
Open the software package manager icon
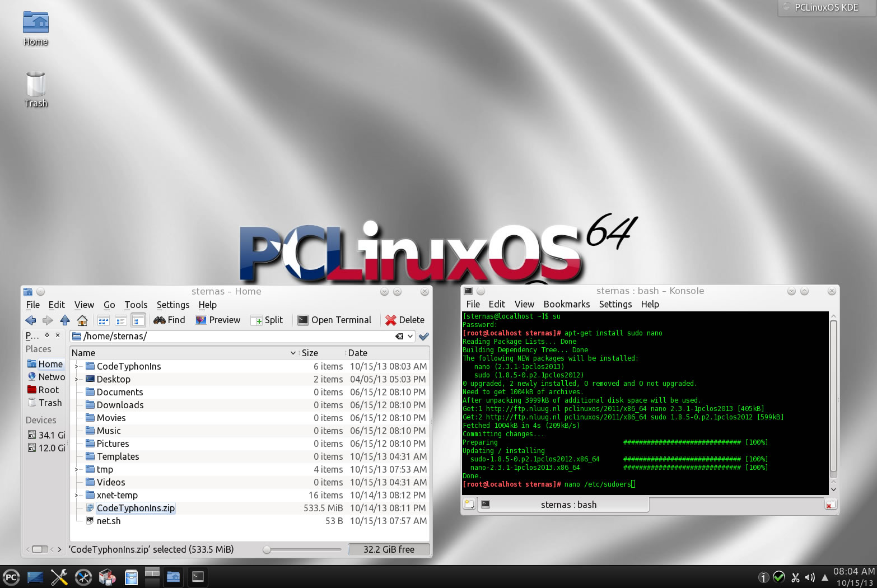[107, 577]
